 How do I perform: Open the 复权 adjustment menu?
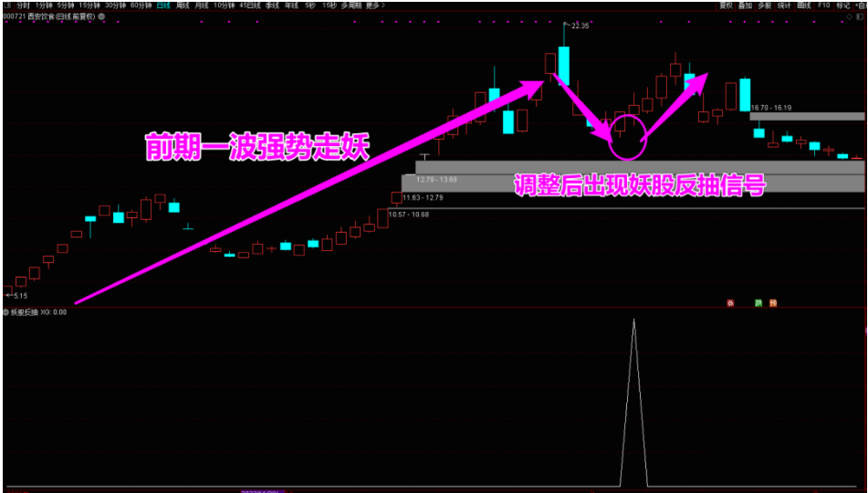[726, 5]
